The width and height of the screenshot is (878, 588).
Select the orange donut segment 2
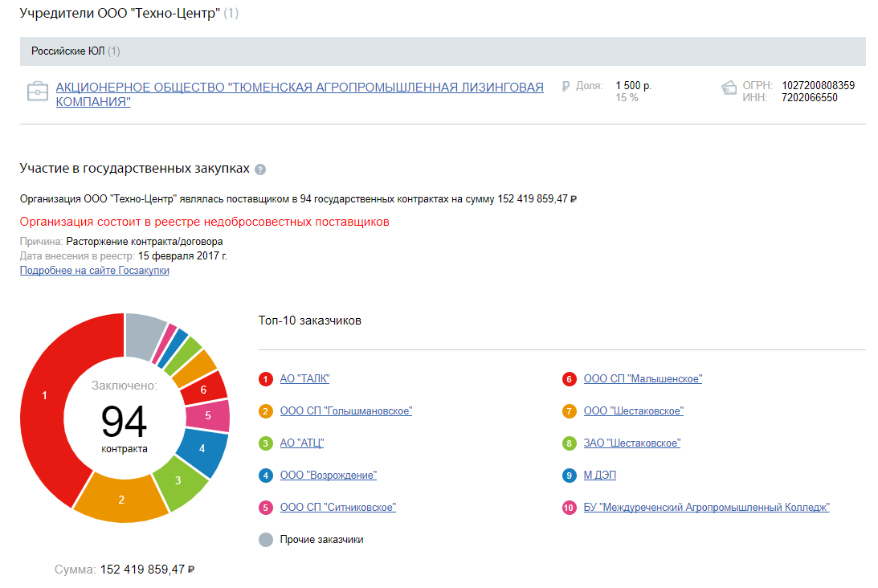(121, 500)
